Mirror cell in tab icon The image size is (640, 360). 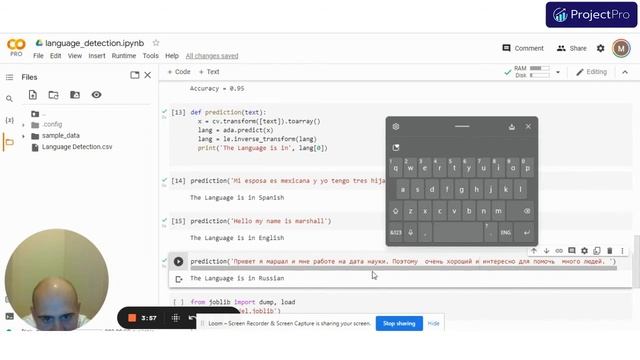(597, 251)
